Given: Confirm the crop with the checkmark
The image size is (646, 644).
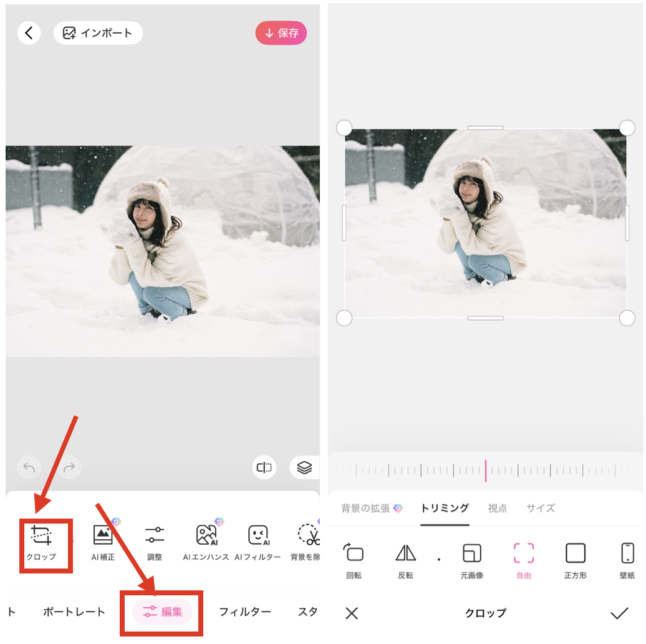Looking at the screenshot, I should tap(620, 613).
